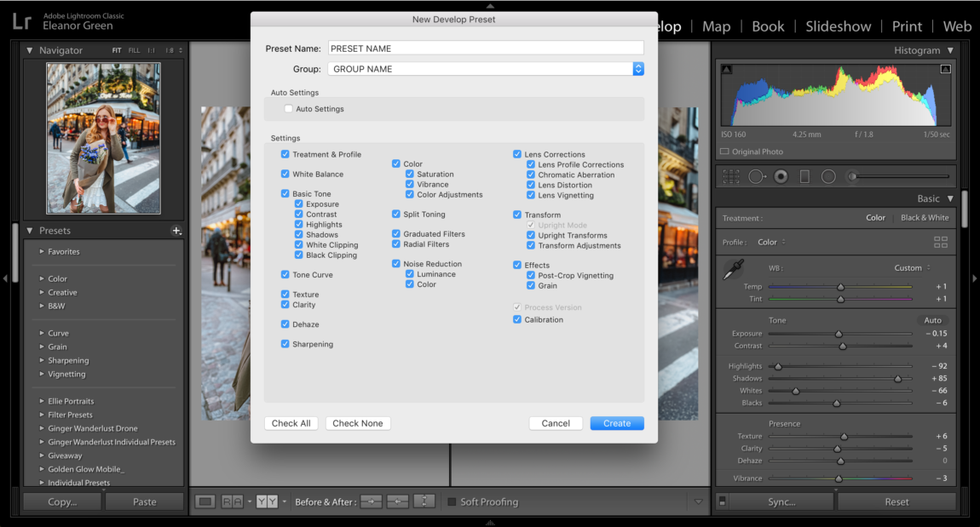Click the Check None button
Screen dimensions: 980x527
[357, 423]
